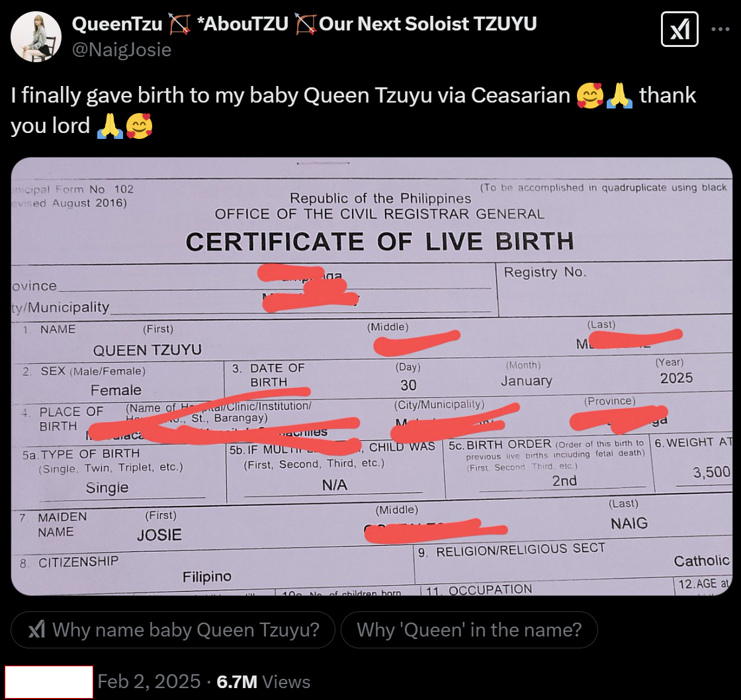
Task: Click the folded-hands emoji before "thank"
Action: pos(619,95)
